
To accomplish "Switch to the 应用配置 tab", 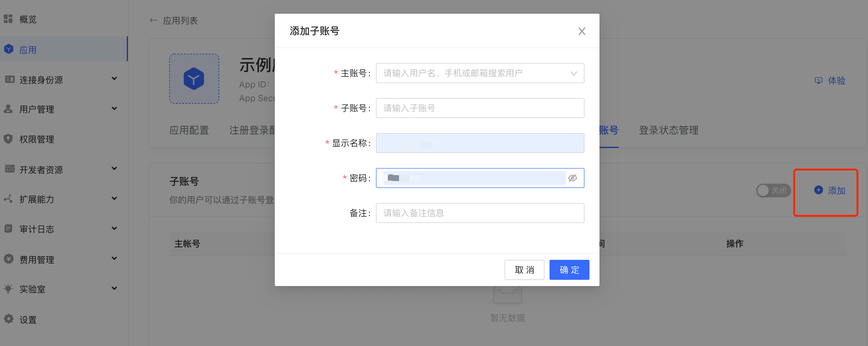I will 189,131.
